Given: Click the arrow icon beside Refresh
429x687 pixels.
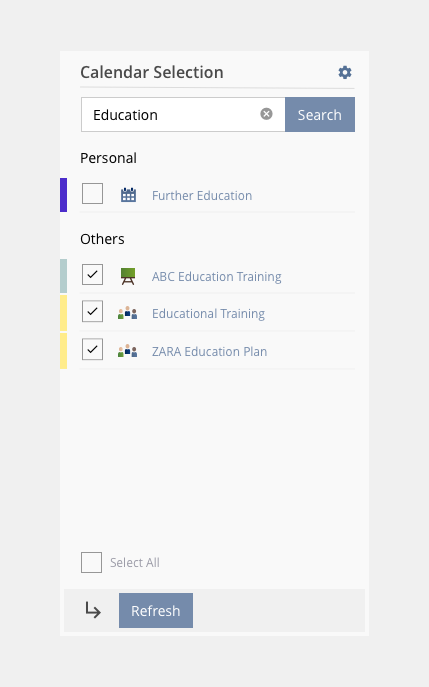Looking at the screenshot, I should click(93, 610).
